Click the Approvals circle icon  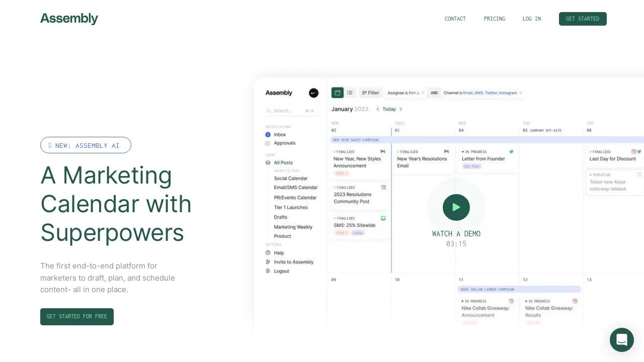pyautogui.click(x=268, y=143)
